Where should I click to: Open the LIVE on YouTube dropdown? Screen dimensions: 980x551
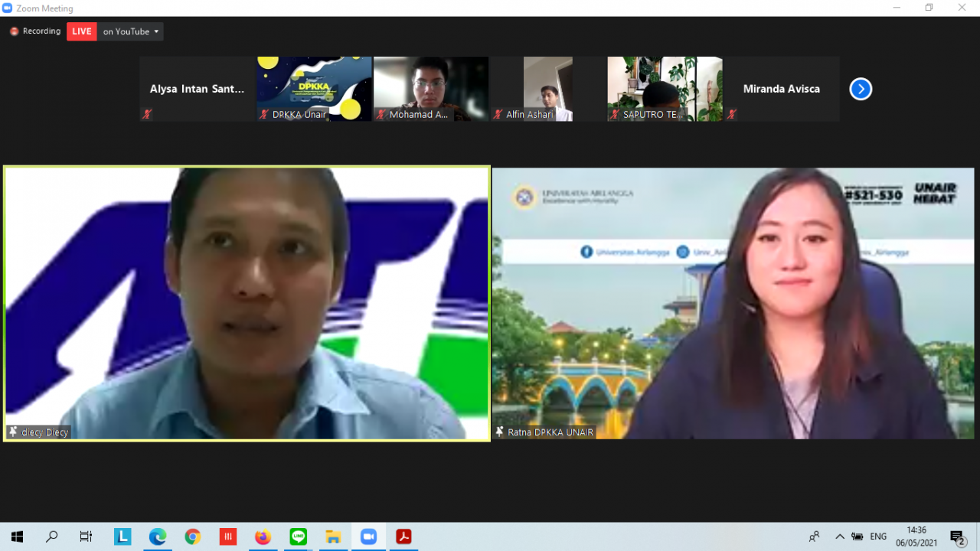click(131, 31)
